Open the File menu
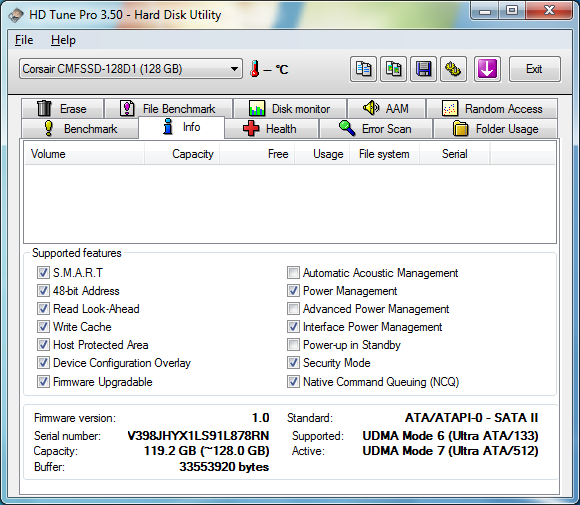Viewport: 580px width, 505px height. click(x=24, y=40)
